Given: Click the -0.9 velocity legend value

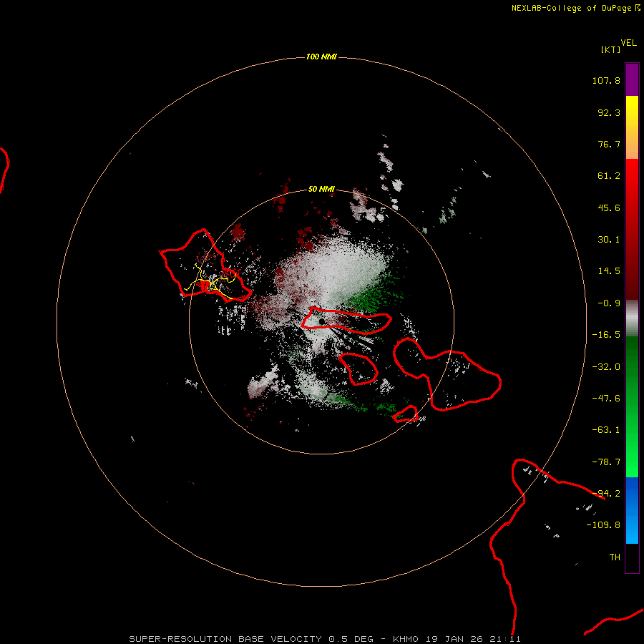Looking at the screenshot, I should pos(609,303).
